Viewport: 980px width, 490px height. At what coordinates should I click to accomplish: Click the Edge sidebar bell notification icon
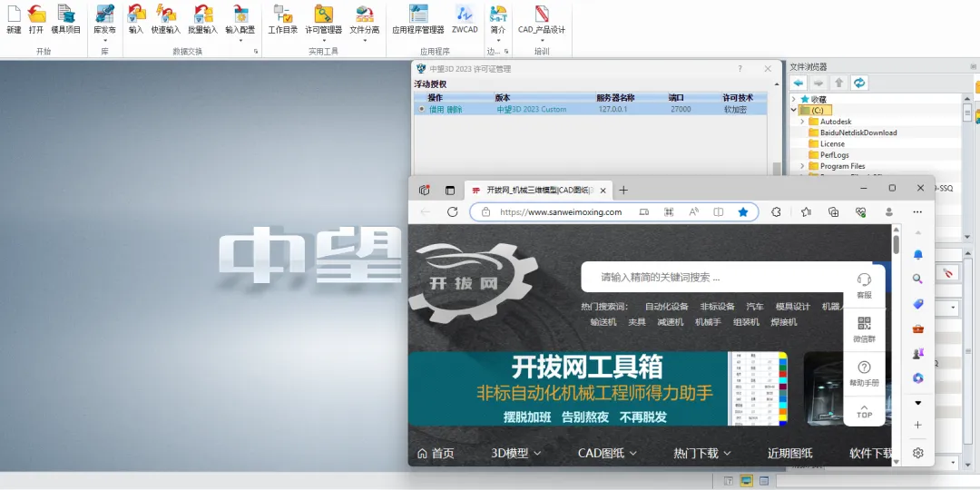[x=917, y=254]
